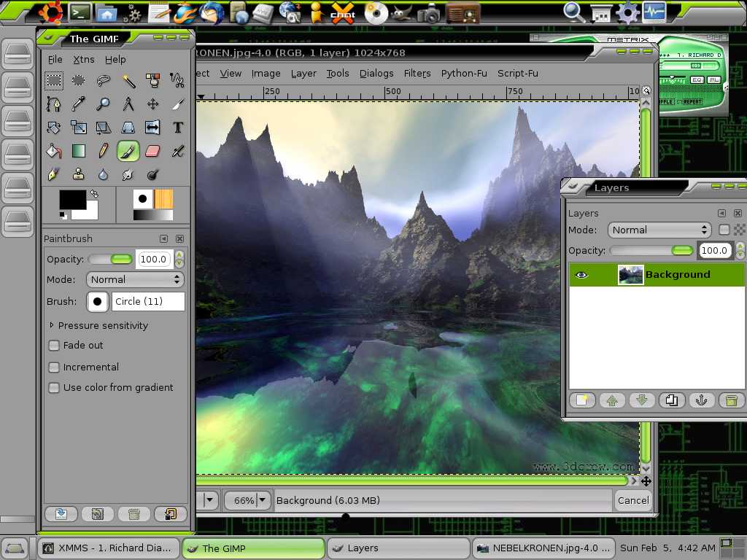Select the Measure compass tool

pyautogui.click(x=128, y=104)
